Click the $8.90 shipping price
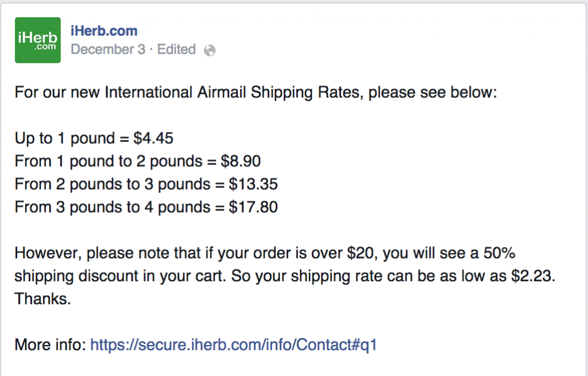 (x=241, y=161)
